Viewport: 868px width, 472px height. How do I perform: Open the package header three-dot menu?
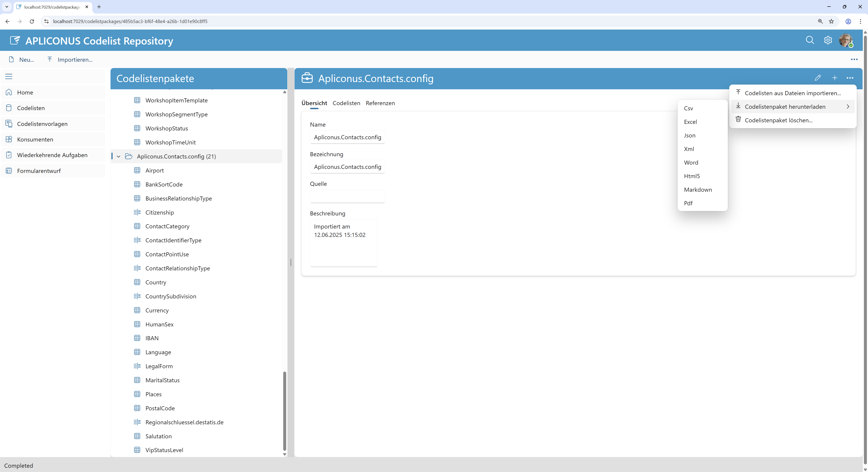pos(850,78)
